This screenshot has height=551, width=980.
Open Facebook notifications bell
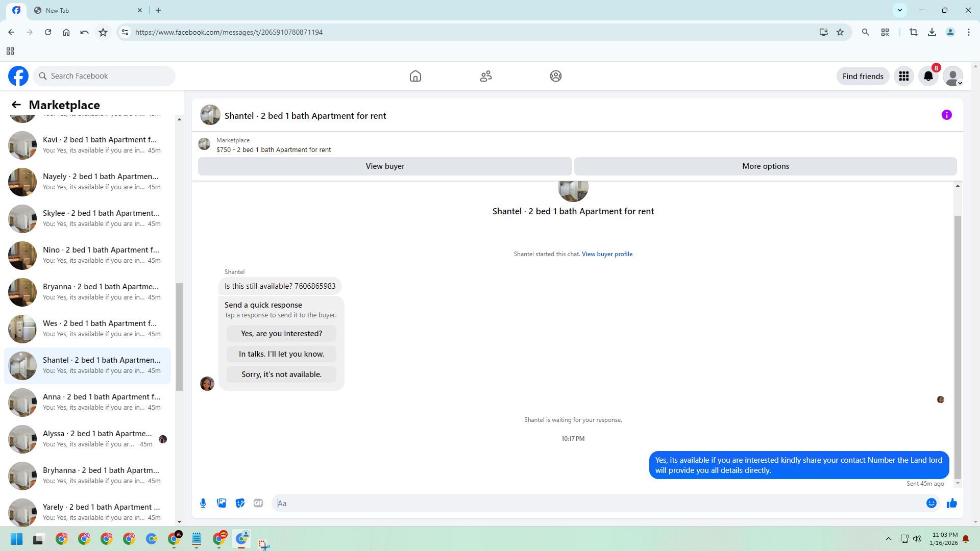pyautogui.click(x=928, y=76)
